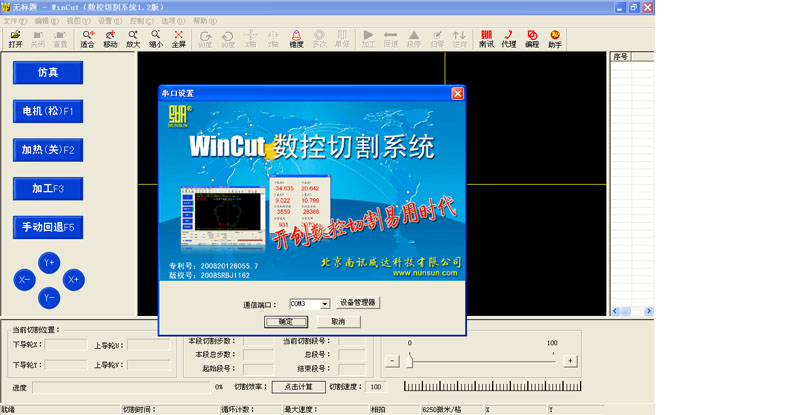The width and height of the screenshot is (800, 415).
Task: Click the 关闭 (close file) toolbar icon
Action: click(x=38, y=39)
